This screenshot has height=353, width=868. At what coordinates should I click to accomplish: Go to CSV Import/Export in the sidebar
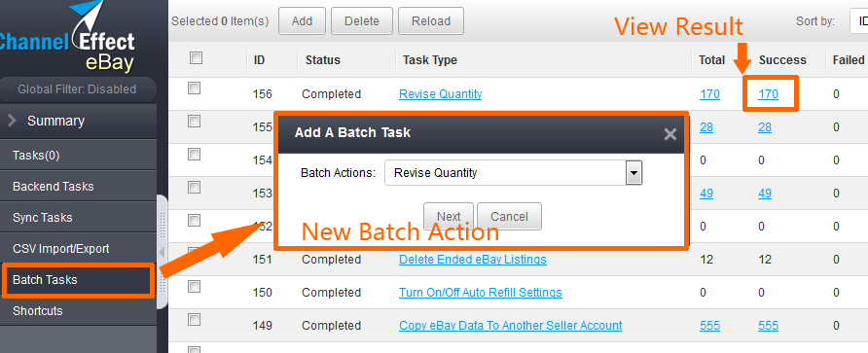point(61,249)
